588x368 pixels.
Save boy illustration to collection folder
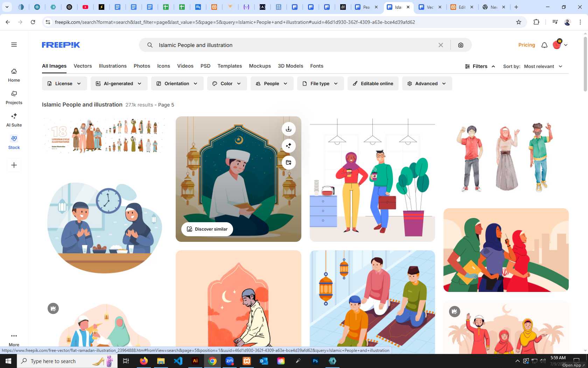[288, 163]
